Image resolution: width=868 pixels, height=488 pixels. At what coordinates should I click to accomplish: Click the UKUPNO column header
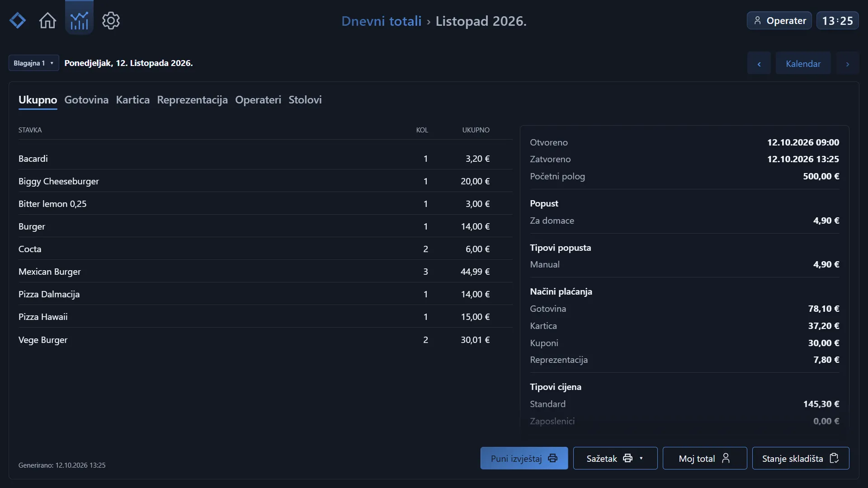(x=476, y=130)
